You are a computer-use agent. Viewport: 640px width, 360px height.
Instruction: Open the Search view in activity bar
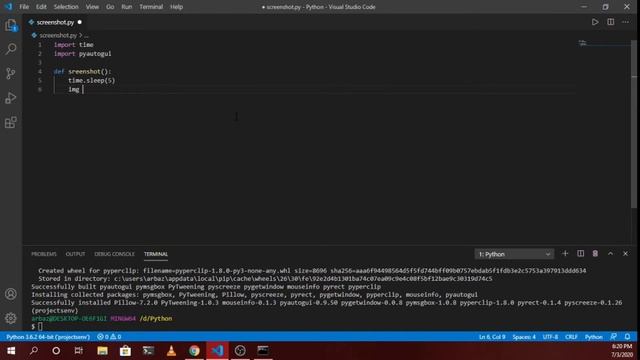coord(11,49)
